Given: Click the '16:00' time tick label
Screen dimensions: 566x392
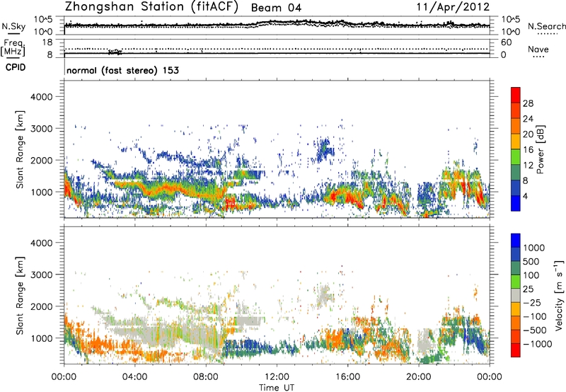Looking at the screenshot, I should coord(347,377).
